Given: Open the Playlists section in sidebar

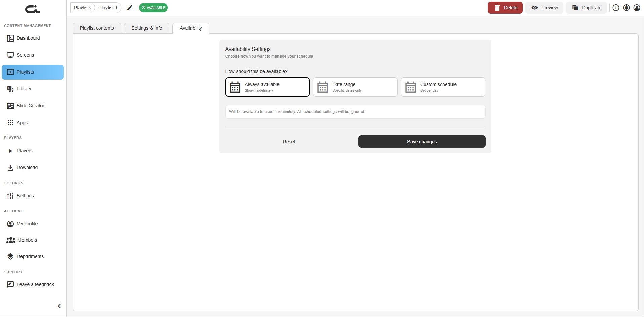Looking at the screenshot, I should [33, 72].
